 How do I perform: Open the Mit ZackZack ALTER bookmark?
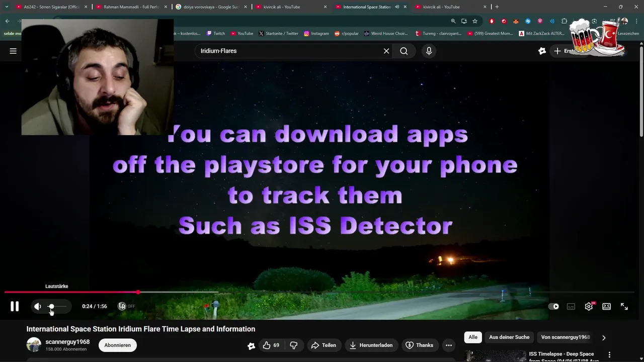[x=541, y=34]
